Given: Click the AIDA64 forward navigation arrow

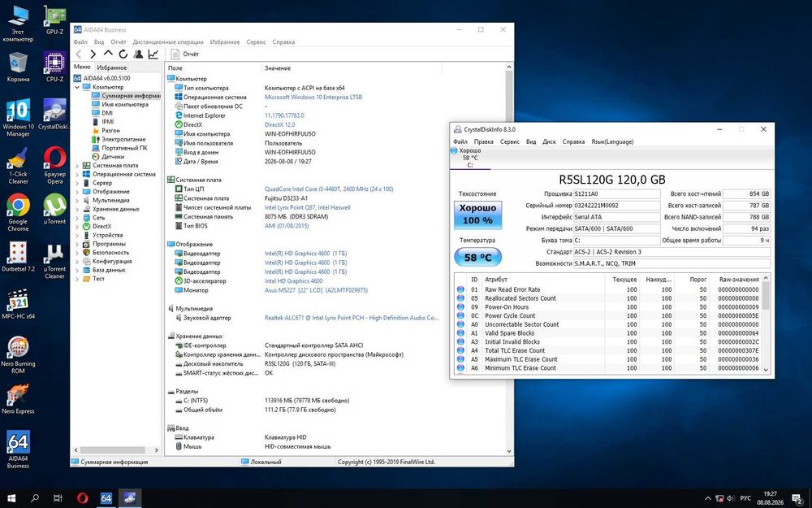Looking at the screenshot, I should point(93,54).
